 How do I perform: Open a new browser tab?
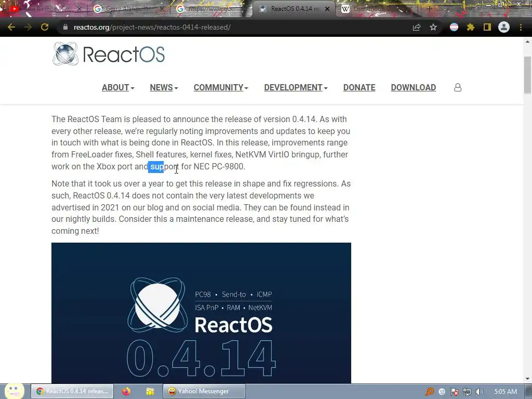point(429,9)
